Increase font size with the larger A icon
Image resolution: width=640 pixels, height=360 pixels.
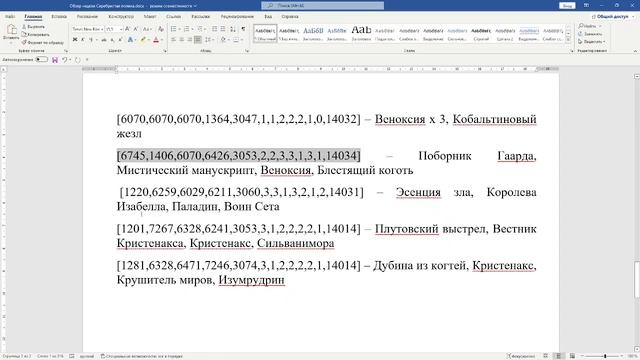pyautogui.click(x=128, y=29)
